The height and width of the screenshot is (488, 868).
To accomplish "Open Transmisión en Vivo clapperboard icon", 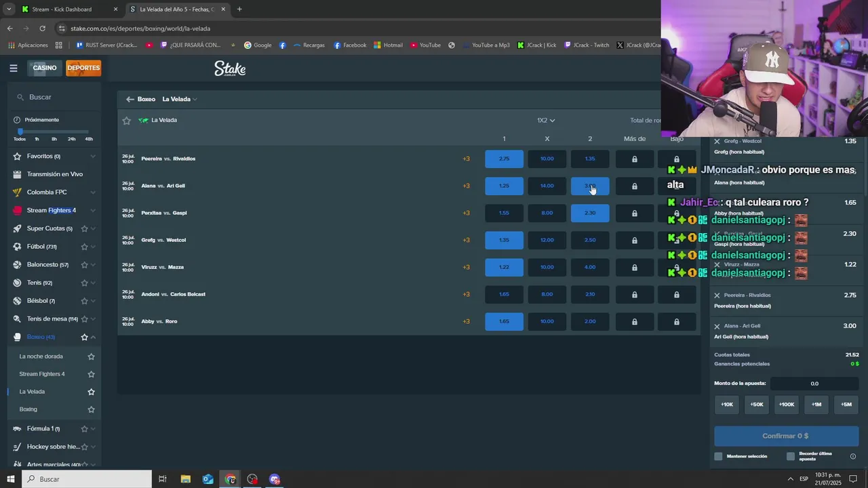I will [18, 174].
